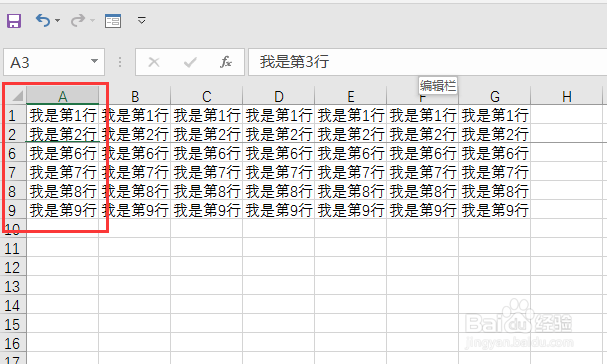Click the form icon in quick access toolbar
This screenshot has width=607, height=364.
coord(113,21)
